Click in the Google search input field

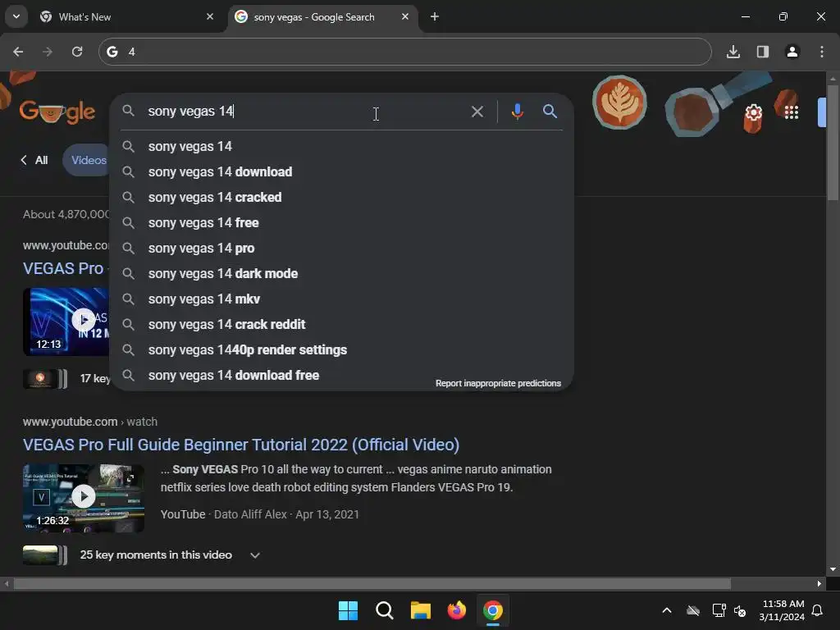tap(305, 112)
